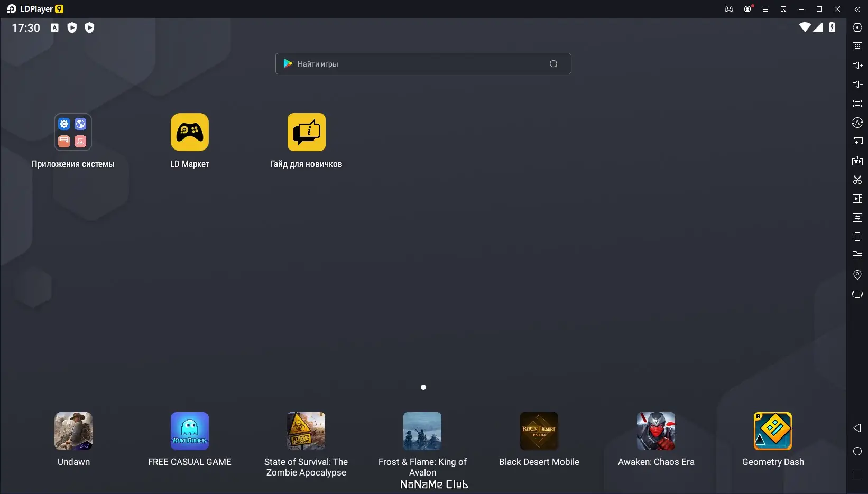Launch Black Desert Mobile
Viewport: 868px width, 494px height.
tap(539, 431)
